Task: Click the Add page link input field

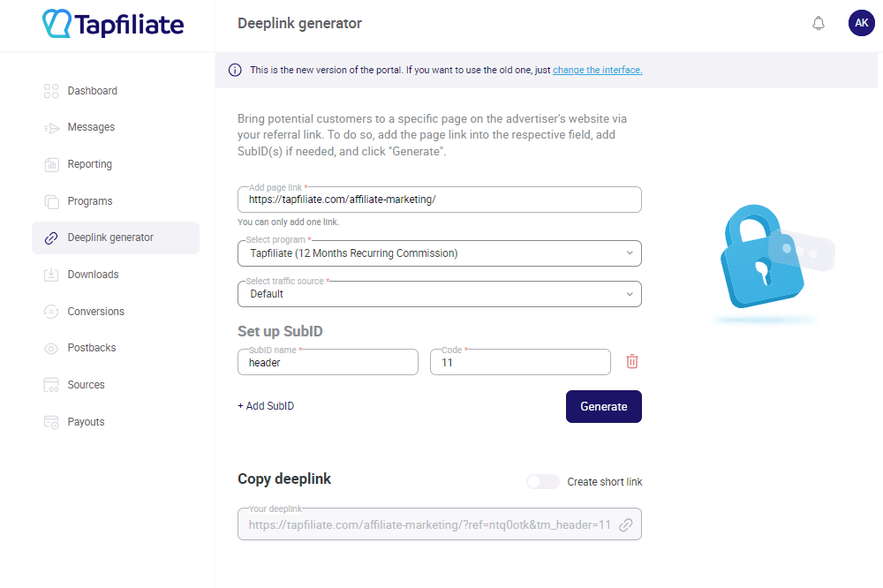Action: [439, 199]
